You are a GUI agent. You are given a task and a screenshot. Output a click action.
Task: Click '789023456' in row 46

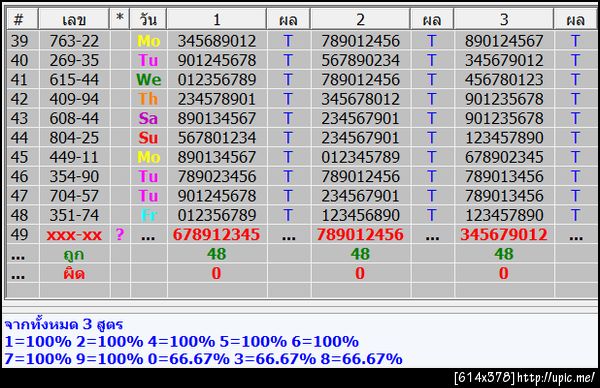(217, 176)
